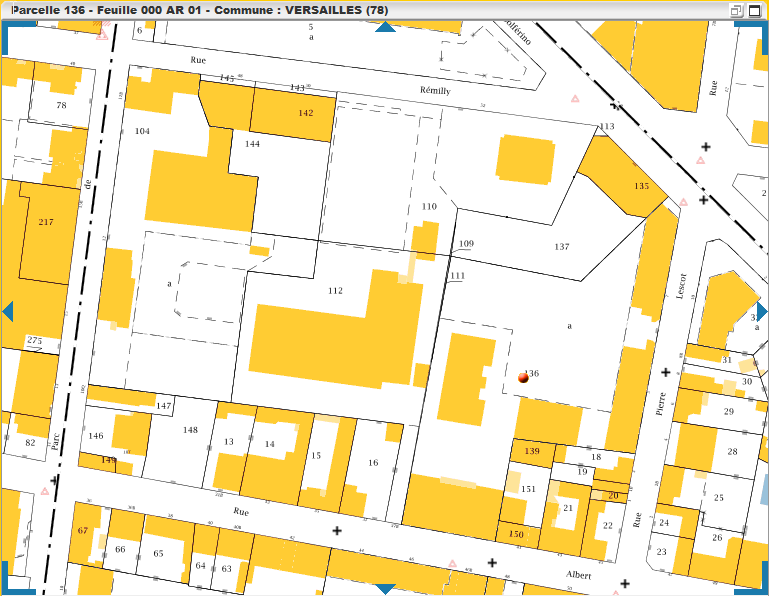
Task: Select parcel 104 on the cadastral map
Action: 142,132
